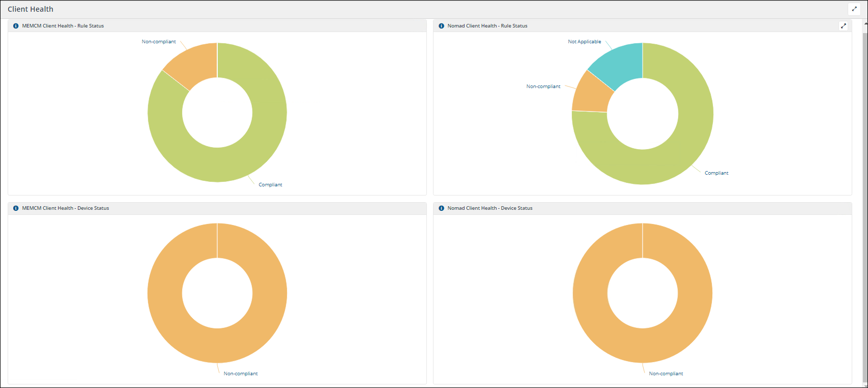Click the scrollbar up arrow at right edge

pos(865,23)
